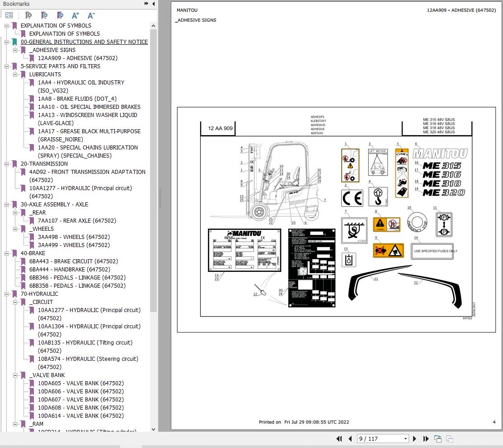Jump to the last page
Viewport: 503px width, 448px height.
pos(426,439)
